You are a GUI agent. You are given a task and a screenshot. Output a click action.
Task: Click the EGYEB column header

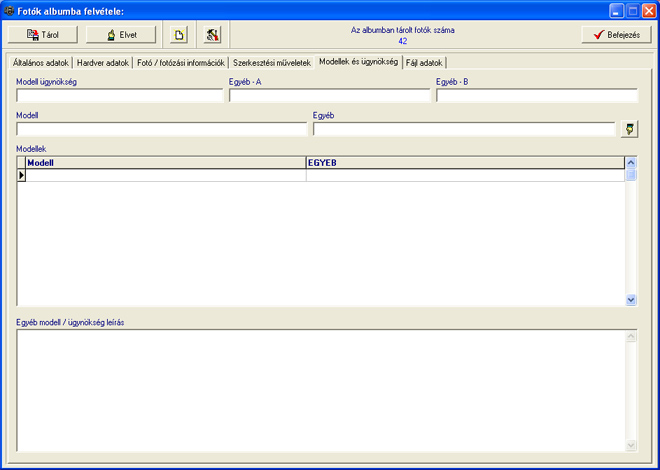(465, 163)
